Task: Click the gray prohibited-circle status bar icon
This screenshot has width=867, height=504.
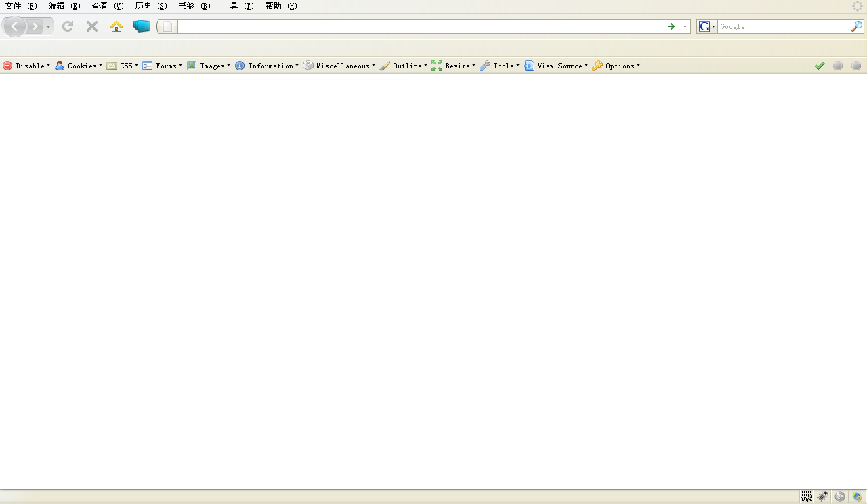Action: tap(840, 497)
